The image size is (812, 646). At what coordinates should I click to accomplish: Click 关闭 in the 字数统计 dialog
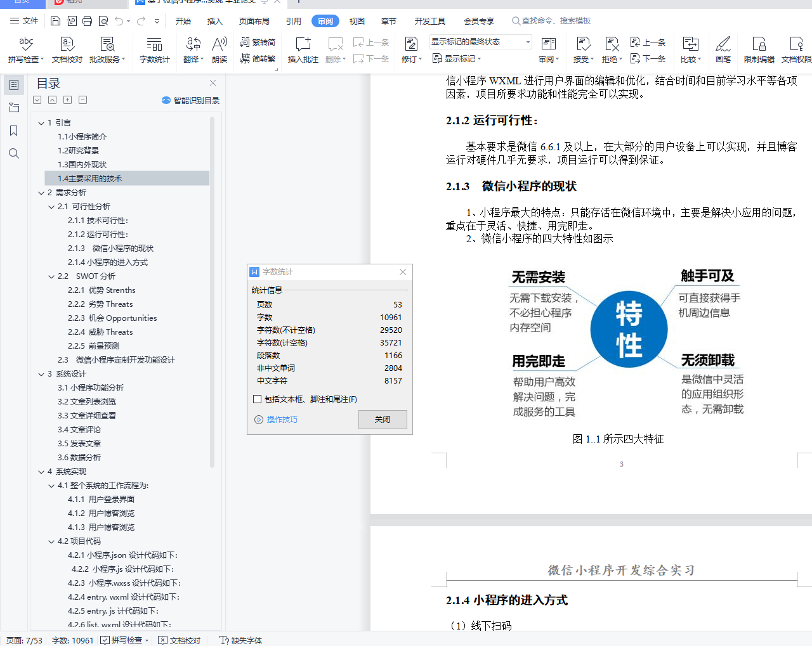coord(383,420)
